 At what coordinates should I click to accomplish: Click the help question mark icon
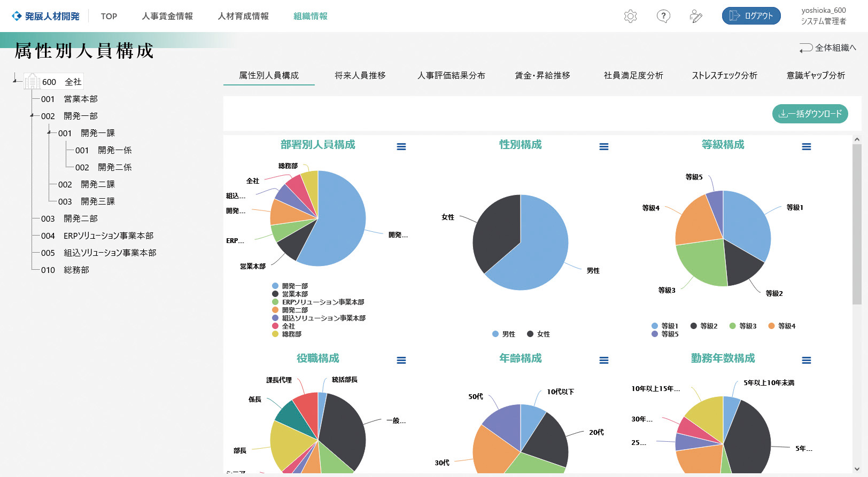coord(663,16)
